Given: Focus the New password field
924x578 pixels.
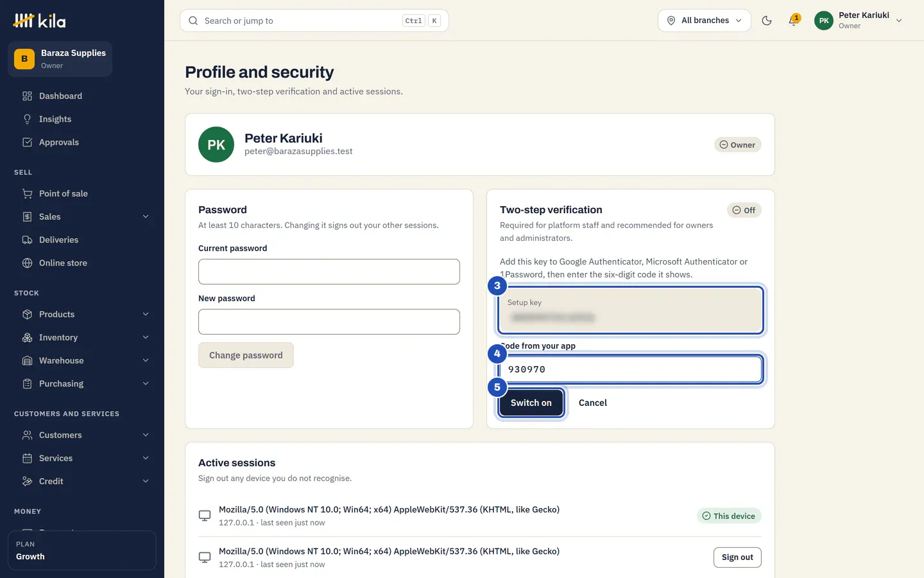Looking at the screenshot, I should 329,322.
